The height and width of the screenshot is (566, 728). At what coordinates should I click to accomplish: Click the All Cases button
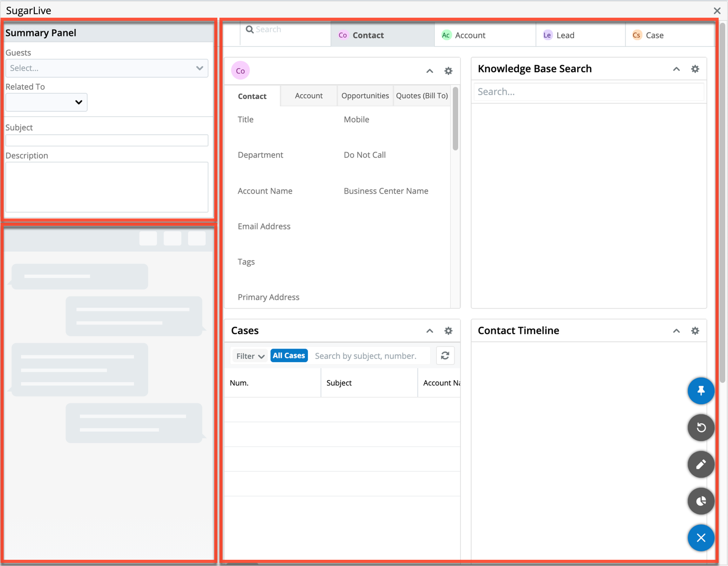289,355
